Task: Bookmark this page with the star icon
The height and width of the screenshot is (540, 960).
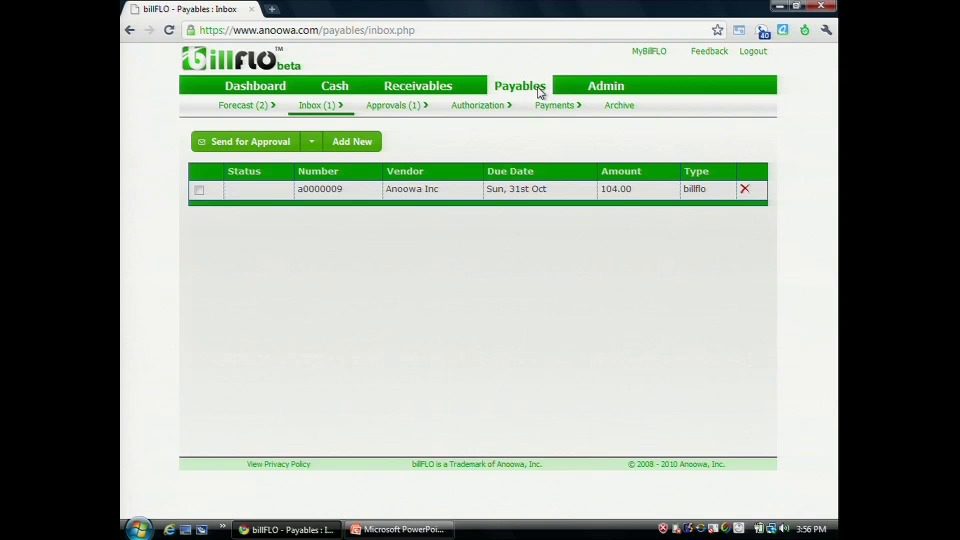Action: pyautogui.click(x=718, y=30)
